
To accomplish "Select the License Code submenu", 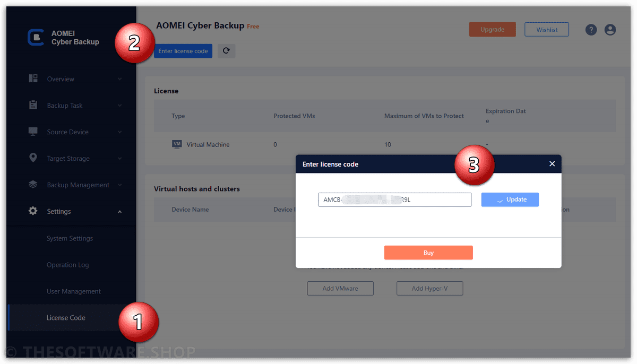I will 66,318.
